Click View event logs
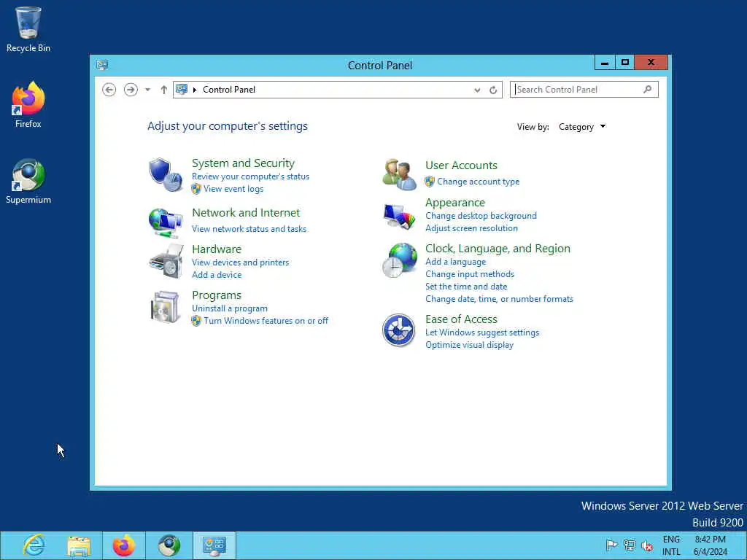 pyautogui.click(x=233, y=189)
